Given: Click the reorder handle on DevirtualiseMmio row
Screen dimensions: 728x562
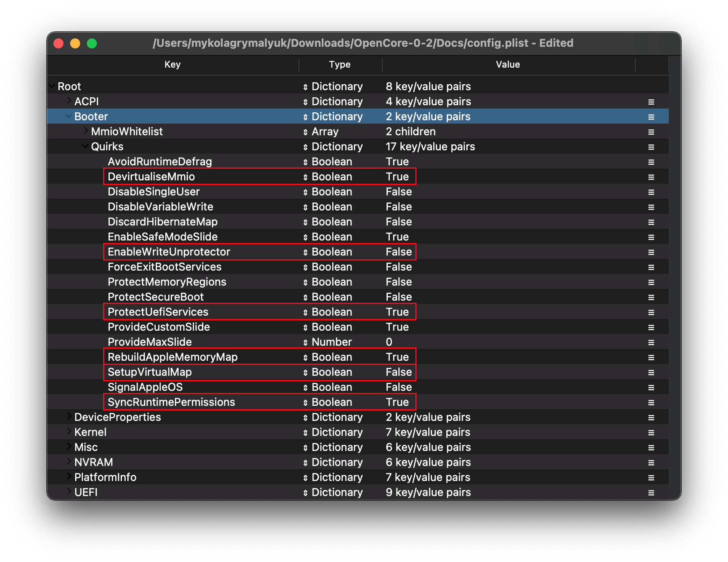Looking at the screenshot, I should tap(651, 177).
